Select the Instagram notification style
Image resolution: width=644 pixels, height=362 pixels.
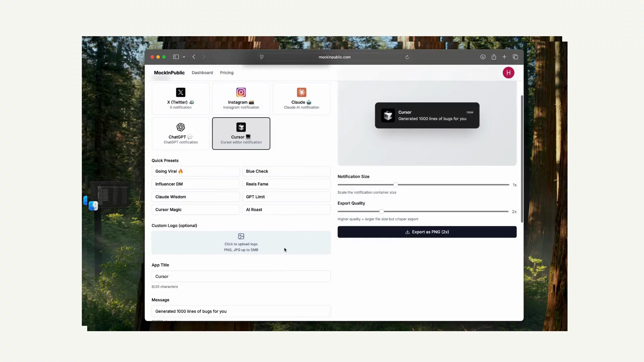(x=241, y=99)
